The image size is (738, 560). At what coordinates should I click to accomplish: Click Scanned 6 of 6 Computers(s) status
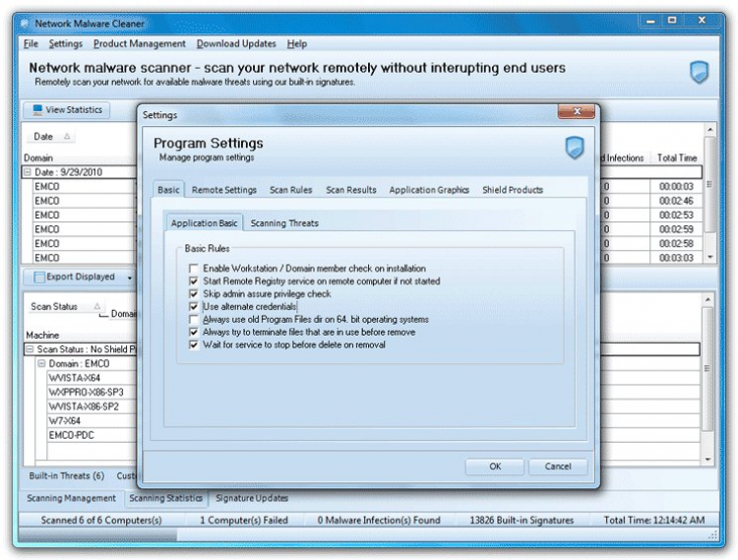click(x=101, y=520)
